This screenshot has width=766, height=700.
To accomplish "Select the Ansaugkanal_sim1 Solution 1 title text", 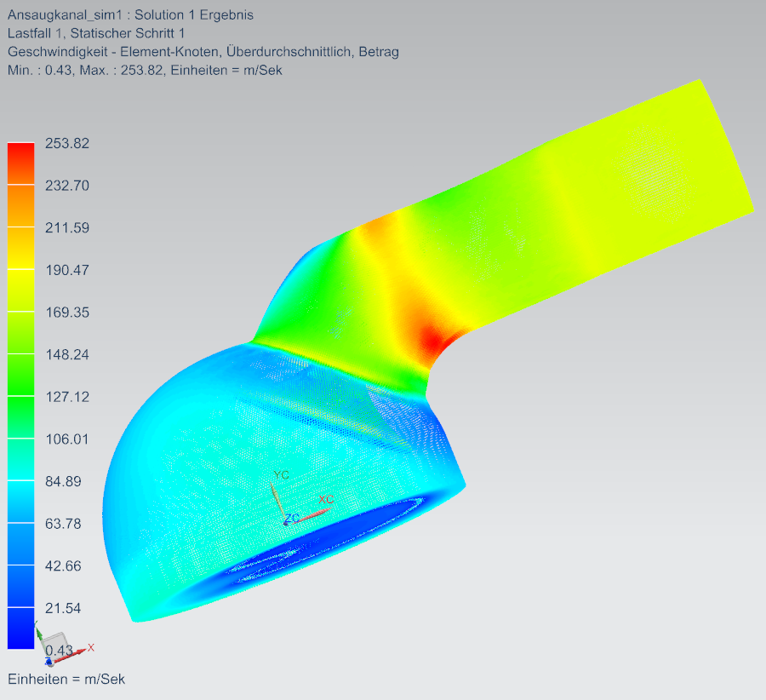I will click(130, 14).
